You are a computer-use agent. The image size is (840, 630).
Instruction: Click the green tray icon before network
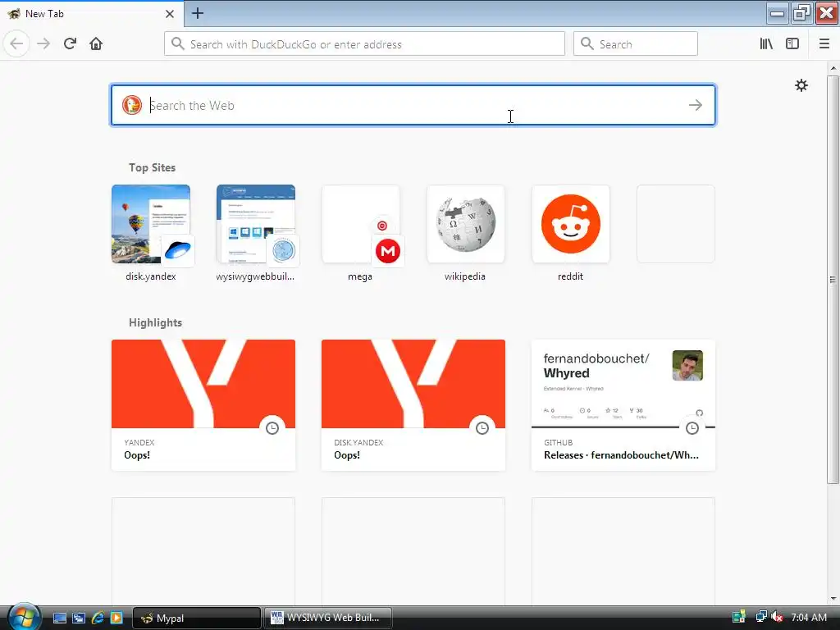click(739, 617)
